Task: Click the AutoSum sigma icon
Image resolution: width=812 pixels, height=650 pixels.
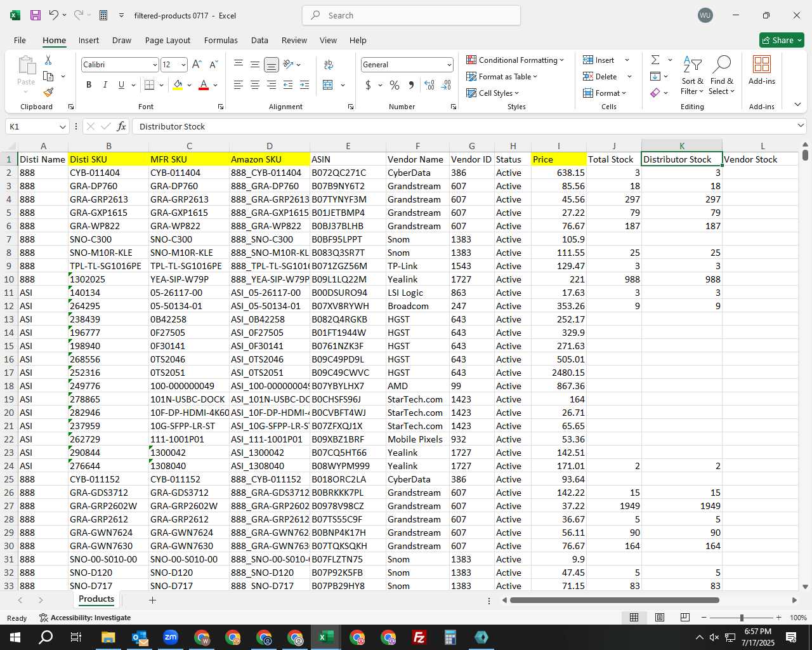Action: pyautogui.click(x=655, y=60)
